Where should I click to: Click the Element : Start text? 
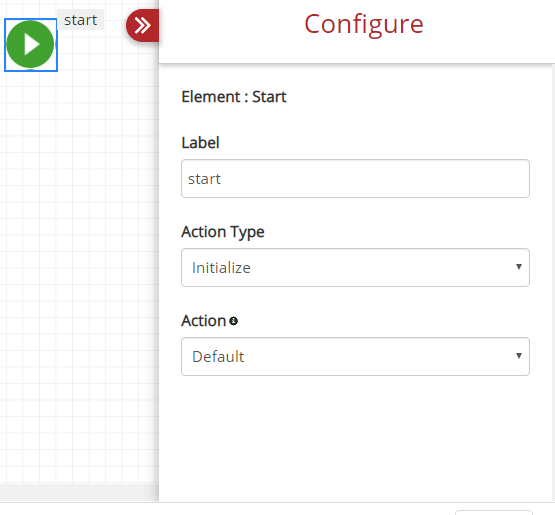point(234,97)
